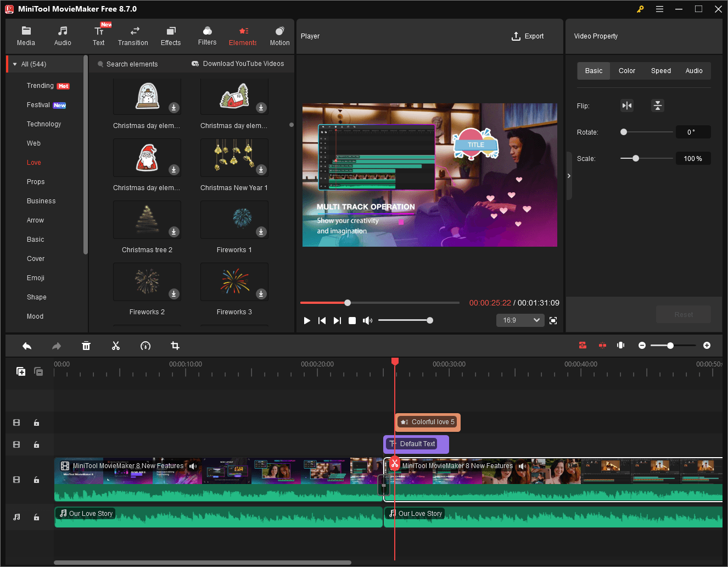Open the Filters tab
The height and width of the screenshot is (567, 728).
(x=207, y=36)
